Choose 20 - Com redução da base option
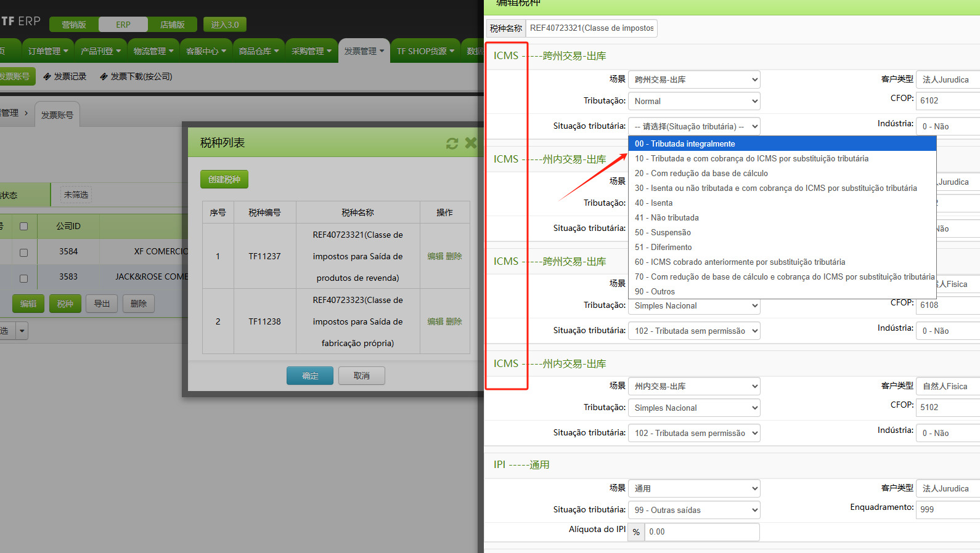The height and width of the screenshot is (553, 980). tap(701, 173)
